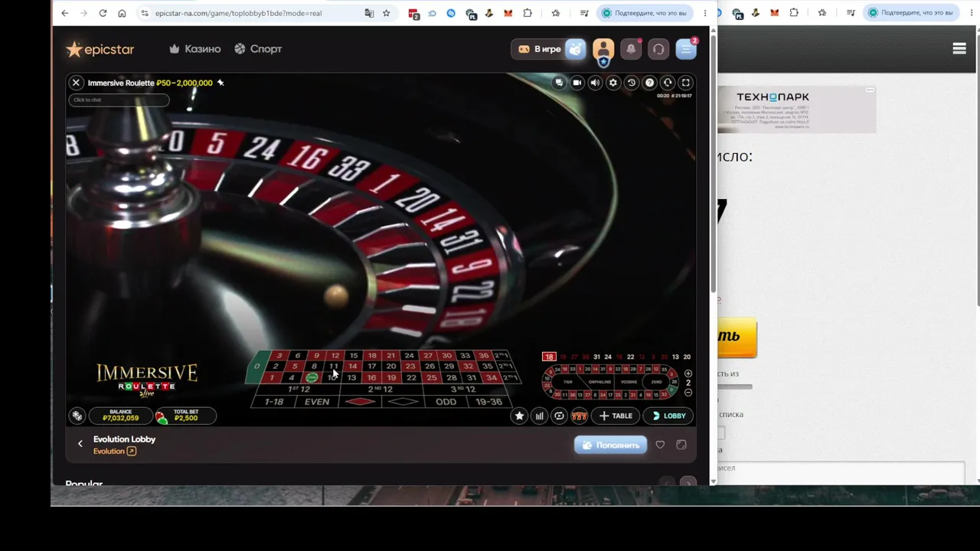Select the VOISINS racetrack bet

629,382
